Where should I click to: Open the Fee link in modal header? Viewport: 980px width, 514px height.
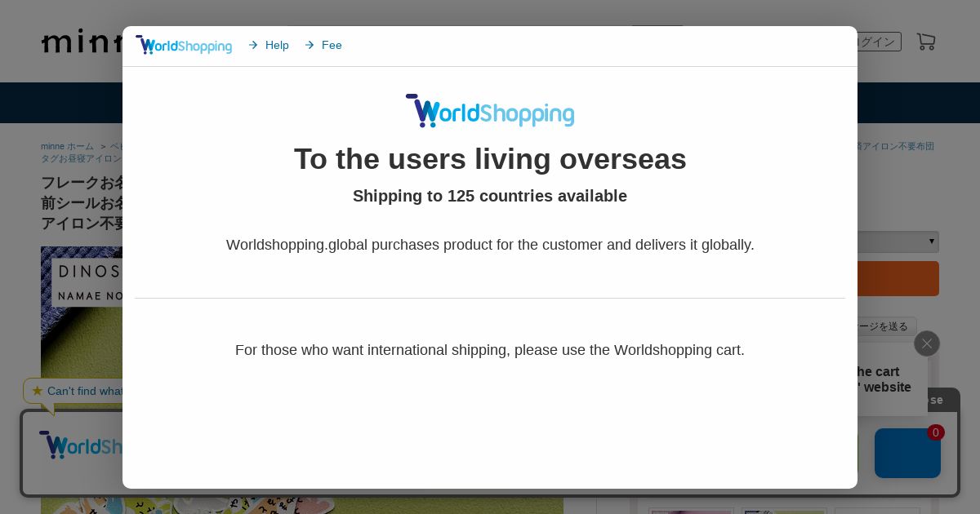[x=323, y=45]
